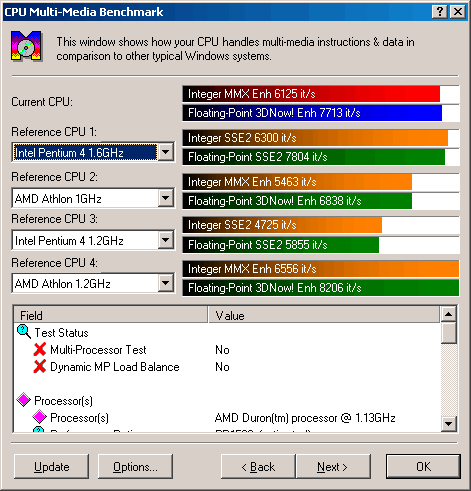Click the CPU Multi-Media benchmark module icon
The image size is (471, 491).
coord(26,46)
